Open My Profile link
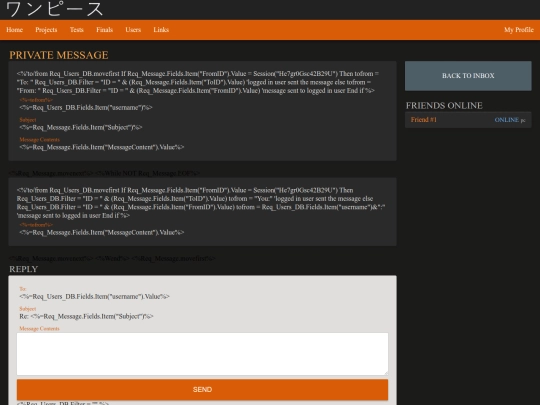The image size is (540, 405). coord(519,30)
